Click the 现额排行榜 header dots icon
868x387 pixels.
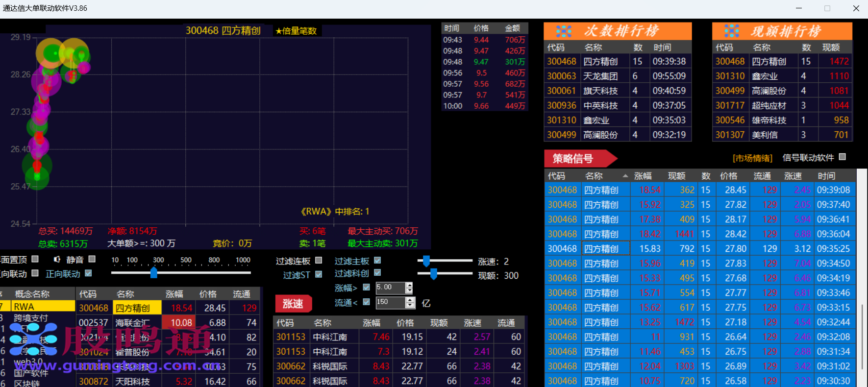coord(732,31)
